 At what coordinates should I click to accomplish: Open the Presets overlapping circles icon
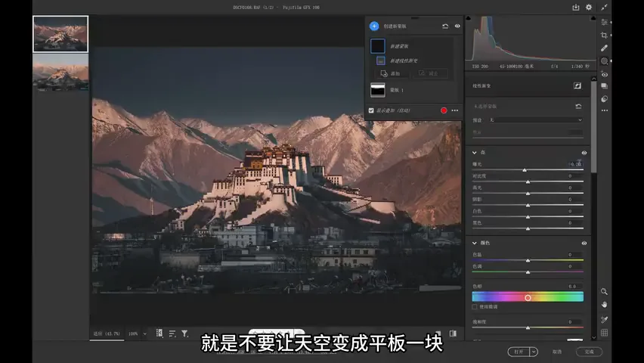point(604,99)
